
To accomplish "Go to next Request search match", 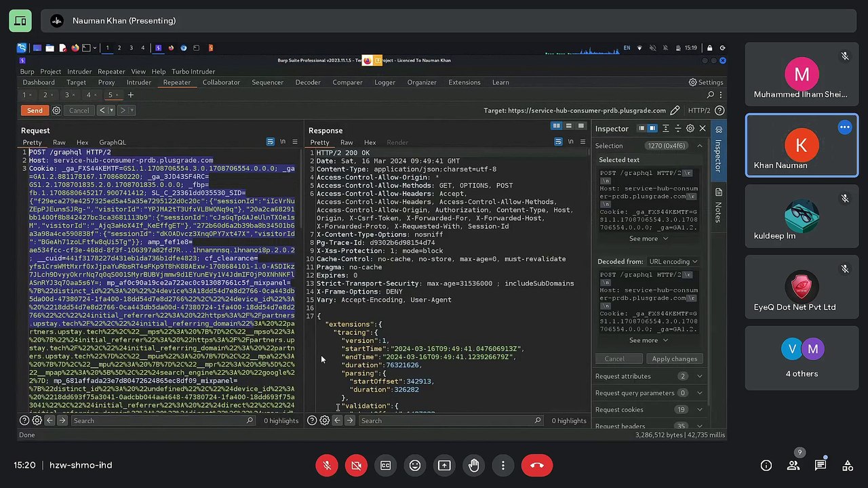I will tap(62, 420).
